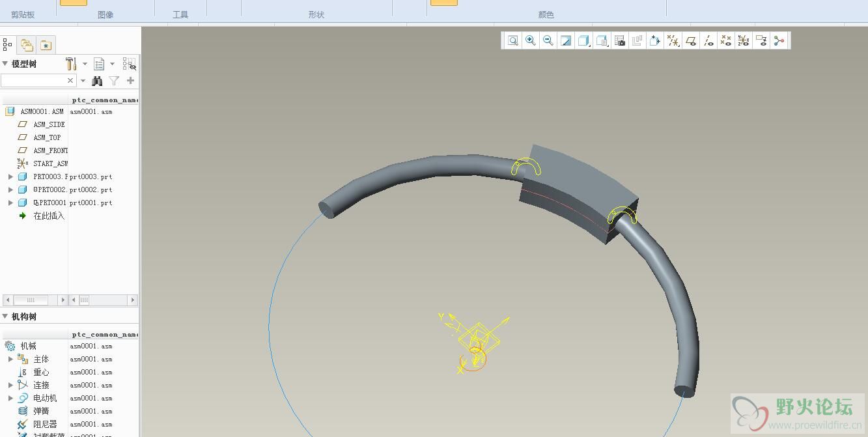The width and height of the screenshot is (868, 437).
Task: Click the name-column horizontal scrollbar thumb
Action: (x=31, y=300)
